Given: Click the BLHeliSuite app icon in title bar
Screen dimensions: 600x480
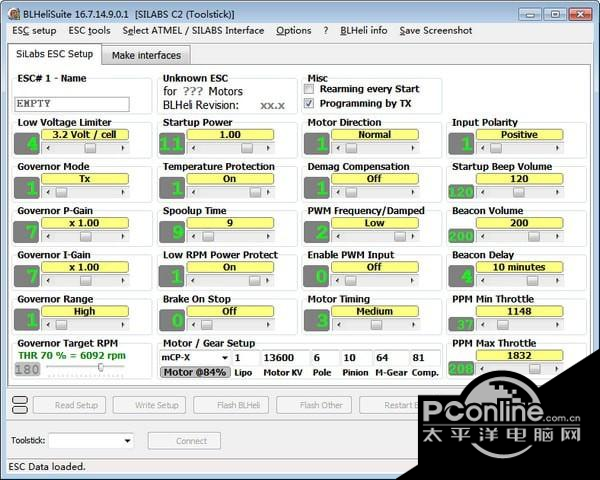Looking at the screenshot, I should [x=14, y=14].
